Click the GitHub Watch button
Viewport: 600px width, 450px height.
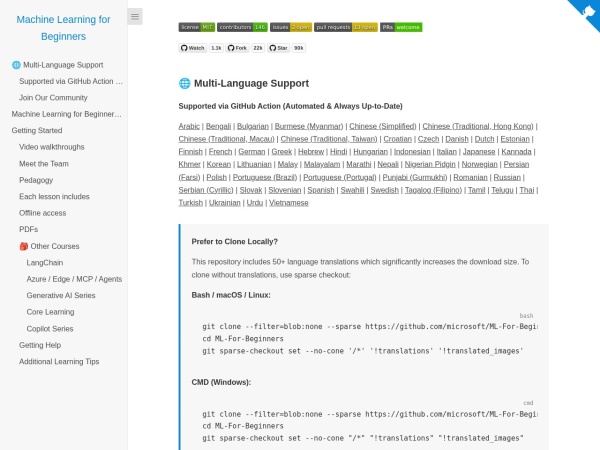pos(192,48)
